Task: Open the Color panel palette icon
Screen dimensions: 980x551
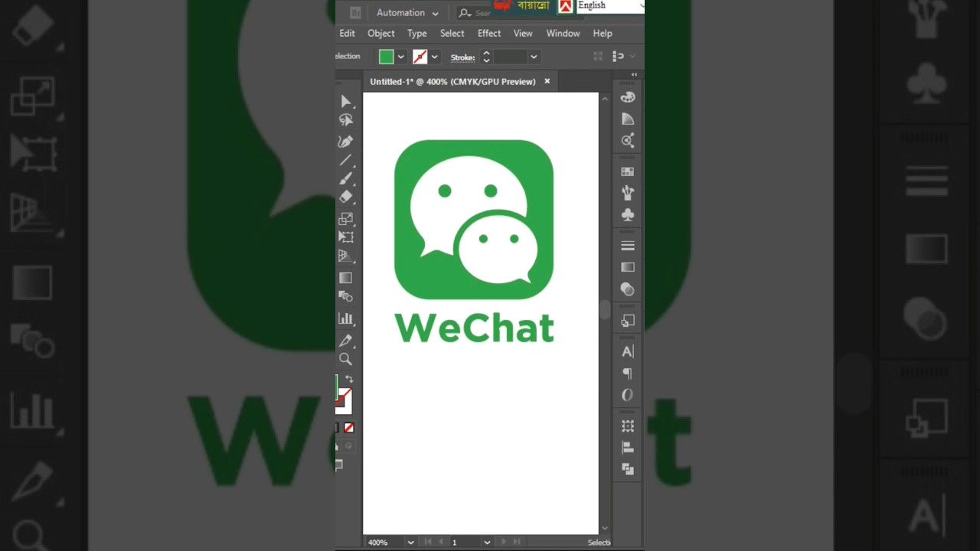Action: coord(628,97)
